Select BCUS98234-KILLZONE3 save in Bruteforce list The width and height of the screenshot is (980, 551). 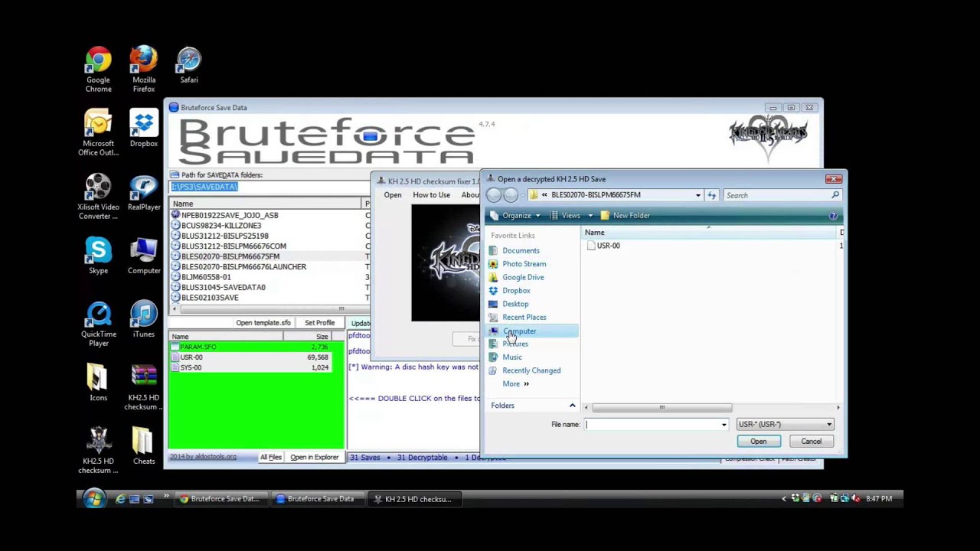pos(221,226)
